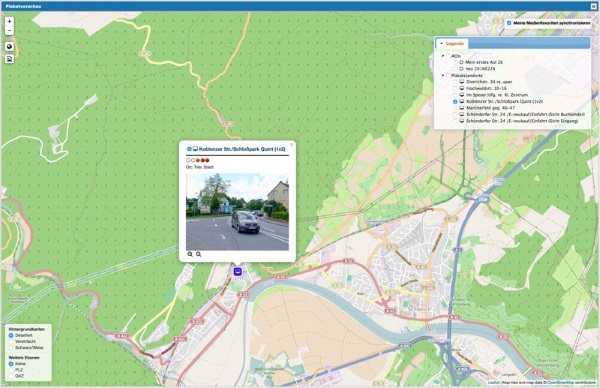Screen dimensions: 600x388
Task: Uncheck Koblenzer Str./Schloßpark Quint in legend
Action: (455, 101)
